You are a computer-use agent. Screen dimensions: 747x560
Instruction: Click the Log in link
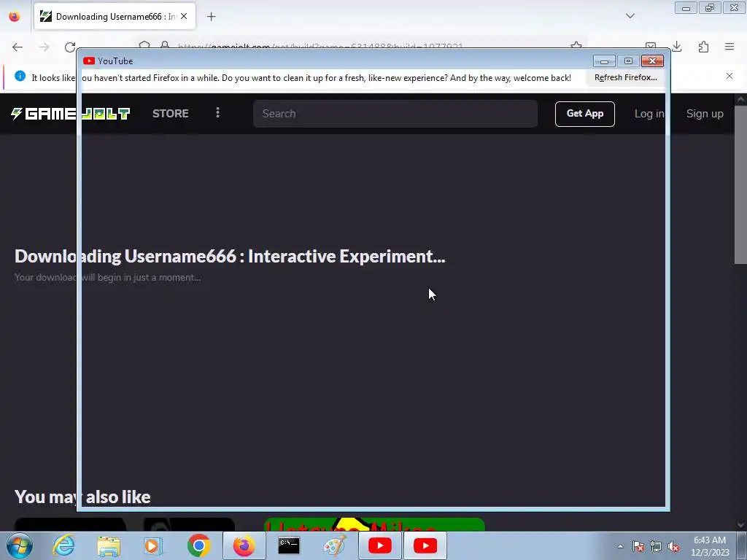click(x=649, y=114)
